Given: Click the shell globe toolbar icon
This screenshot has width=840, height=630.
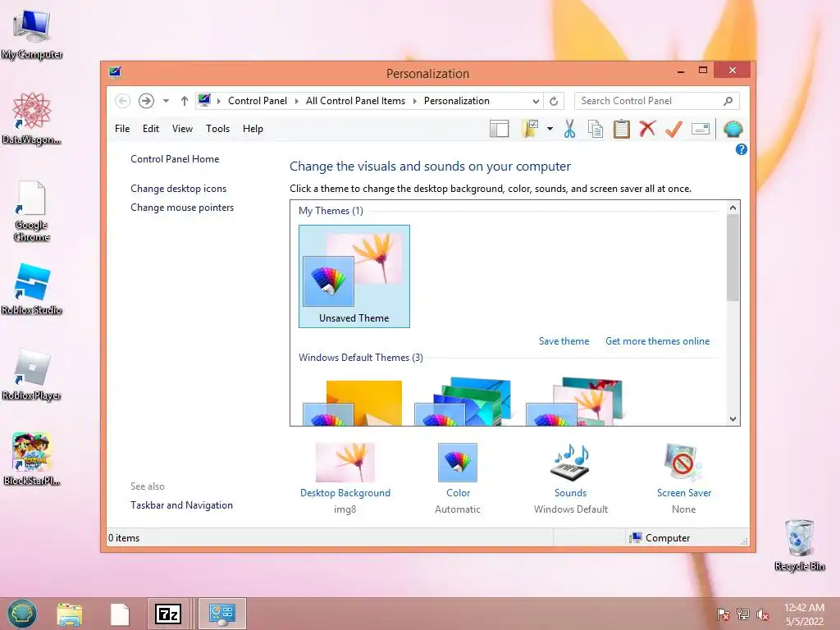Looking at the screenshot, I should point(733,129).
